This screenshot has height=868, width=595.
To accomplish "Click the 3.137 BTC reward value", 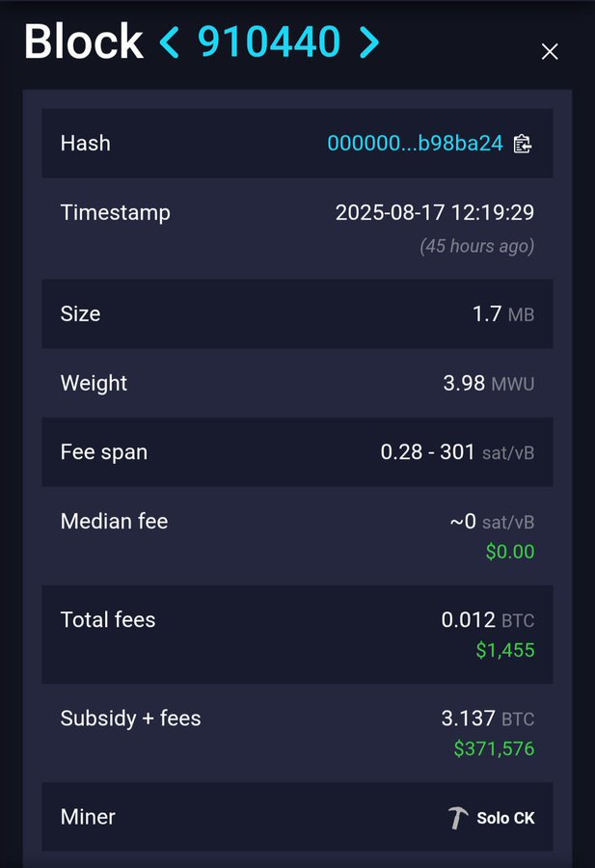I will [488, 719].
